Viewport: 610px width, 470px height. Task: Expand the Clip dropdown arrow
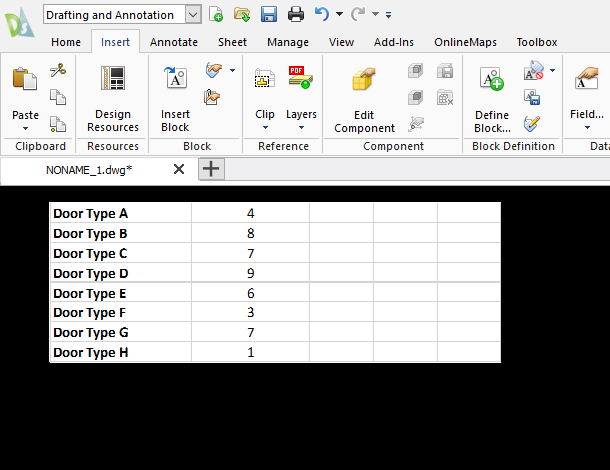pyautogui.click(x=265, y=128)
